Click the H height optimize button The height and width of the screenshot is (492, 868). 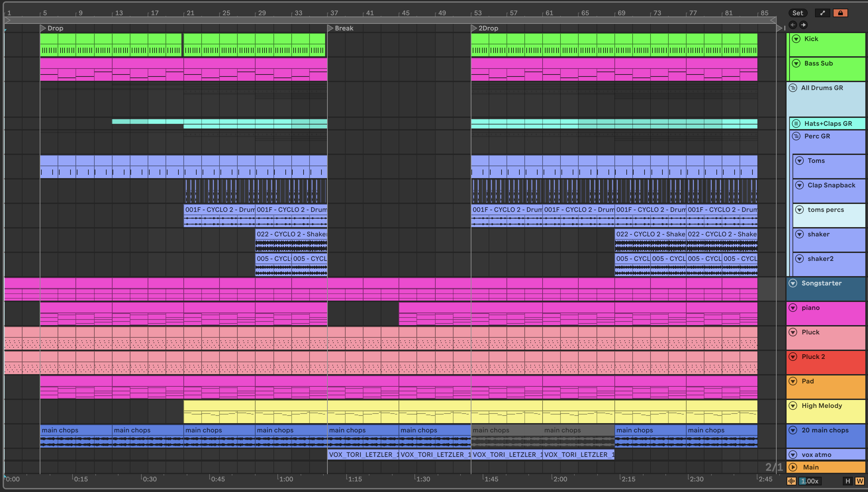[847, 481]
